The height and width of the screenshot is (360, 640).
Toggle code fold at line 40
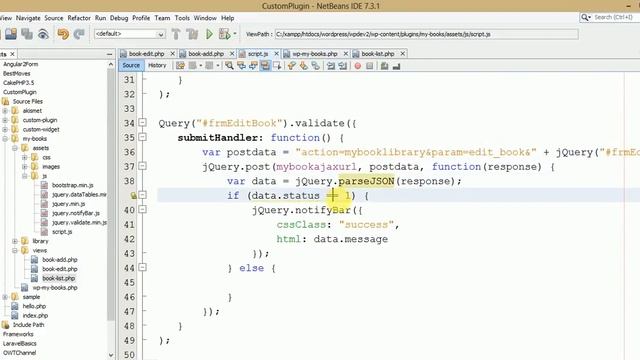142,209
